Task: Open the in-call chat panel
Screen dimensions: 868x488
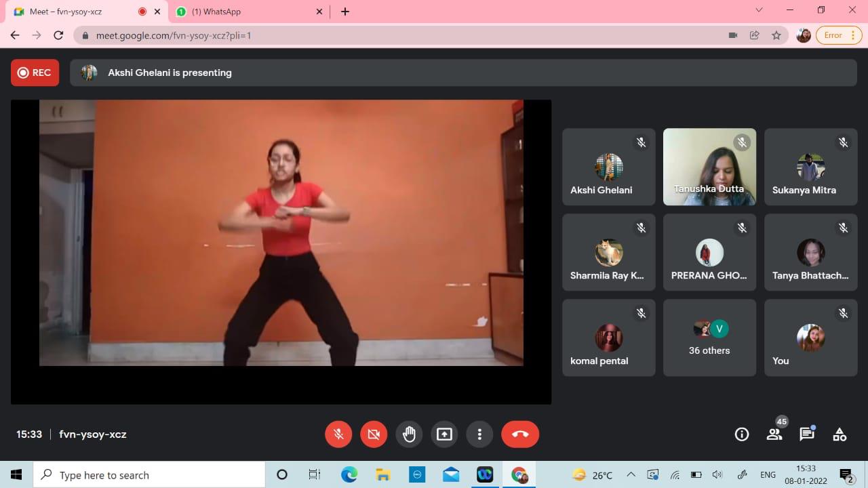Action: click(x=806, y=434)
